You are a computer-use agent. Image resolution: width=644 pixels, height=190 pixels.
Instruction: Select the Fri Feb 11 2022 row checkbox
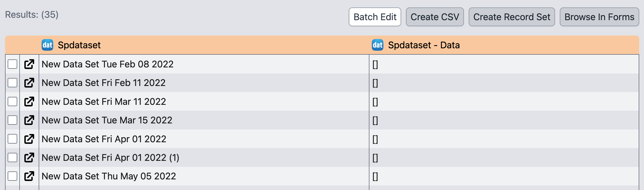coord(12,83)
